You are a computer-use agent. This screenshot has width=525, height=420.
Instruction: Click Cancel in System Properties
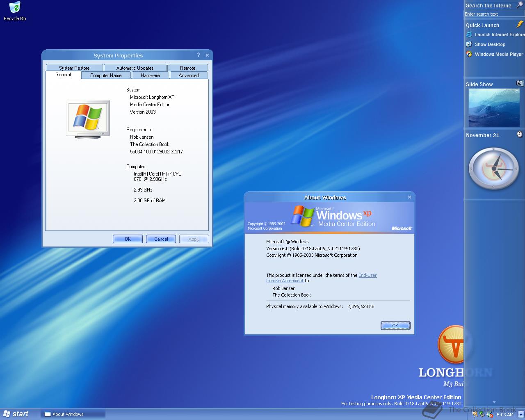pos(161,239)
